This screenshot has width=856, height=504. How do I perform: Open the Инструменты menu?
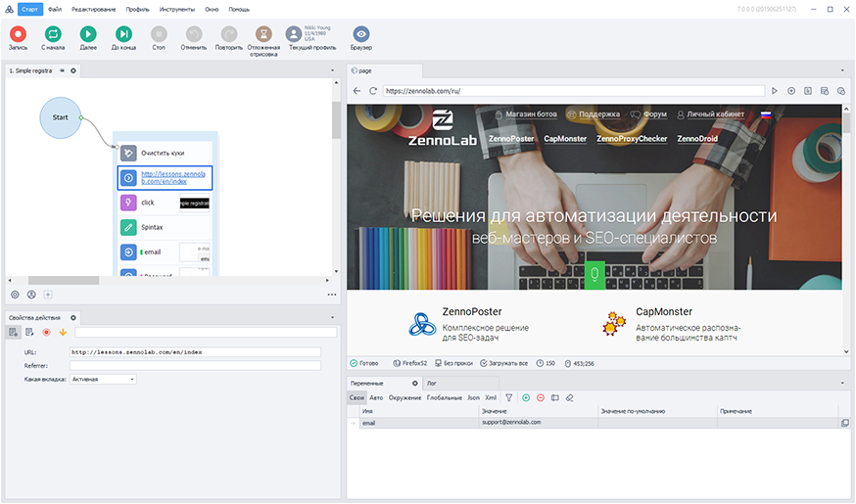pos(177,9)
